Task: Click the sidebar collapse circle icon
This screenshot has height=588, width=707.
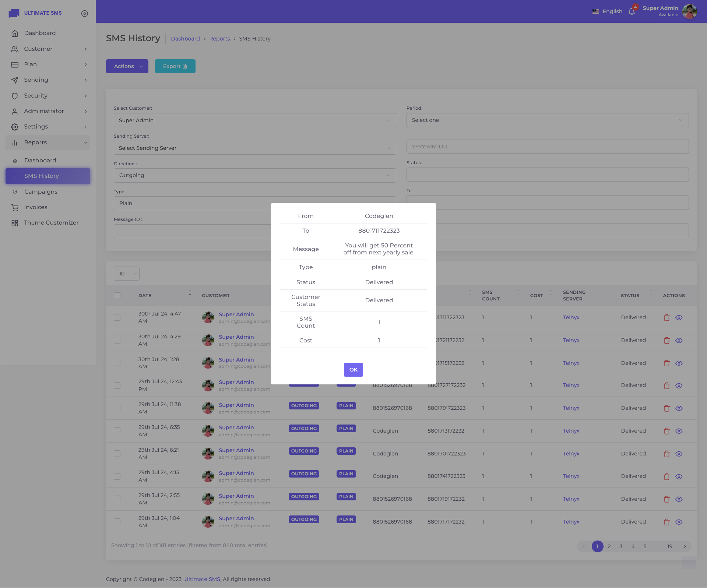Action: pyautogui.click(x=85, y=13)
